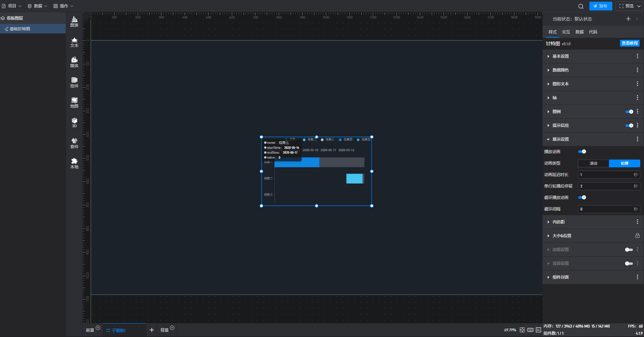Click the 查看教程 tutorial button
The height and width of the screenshot is (337, 644).
pyautogui.click(x=630, y=43)
